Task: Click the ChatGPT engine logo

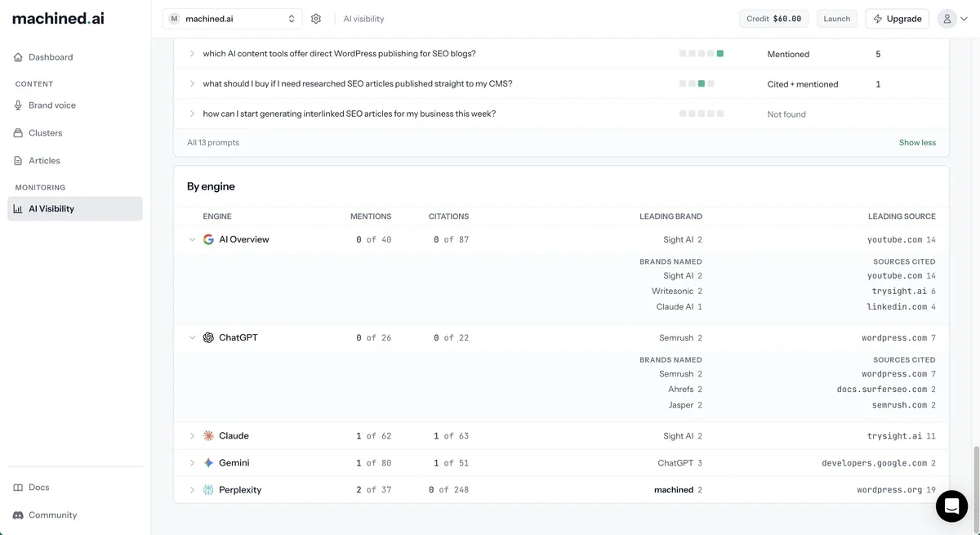Action: tap(208, 338)
